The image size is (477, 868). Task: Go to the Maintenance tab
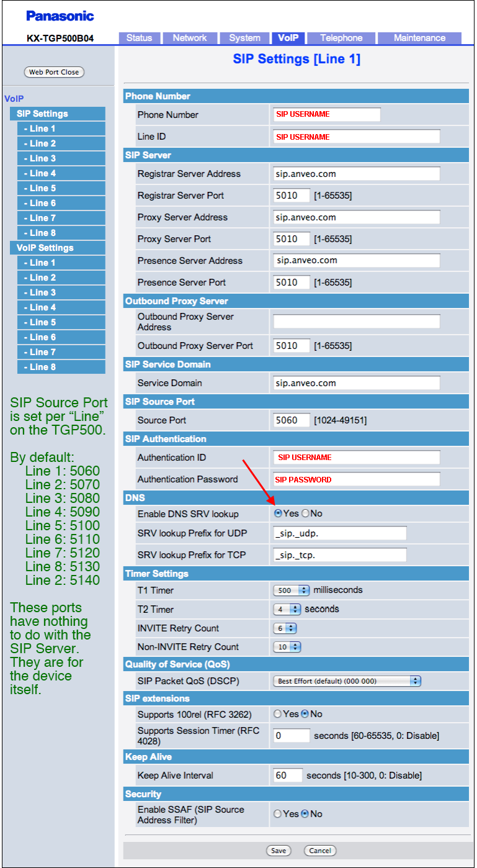[x=419, y=38]
